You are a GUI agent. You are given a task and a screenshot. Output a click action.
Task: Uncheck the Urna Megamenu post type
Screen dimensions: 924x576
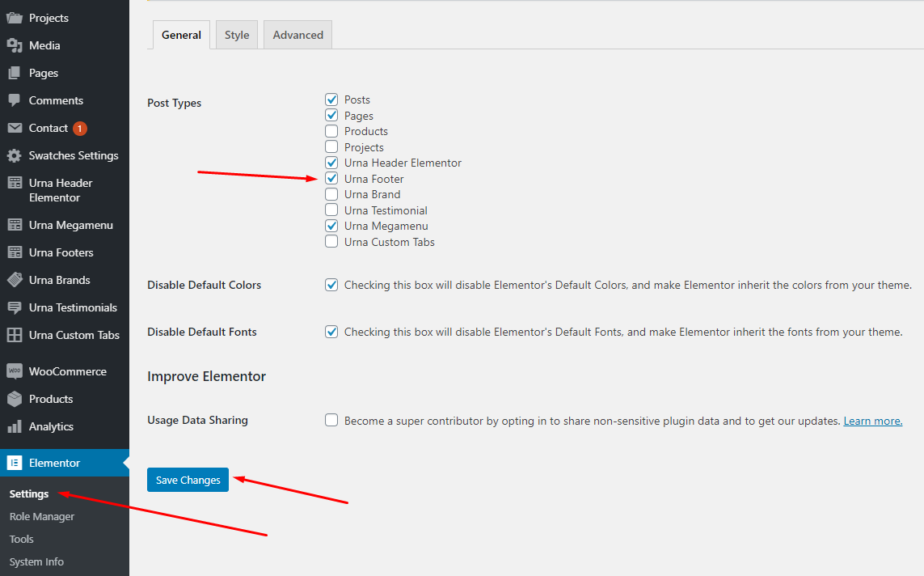click(x=331, y=225)
